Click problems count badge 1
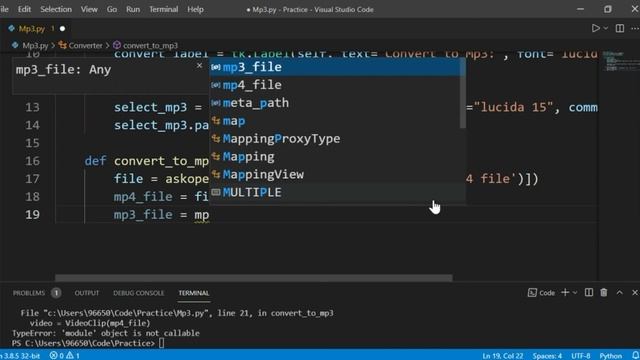The image size is (640, 360). pyautogui.click(x=56, y=293)
